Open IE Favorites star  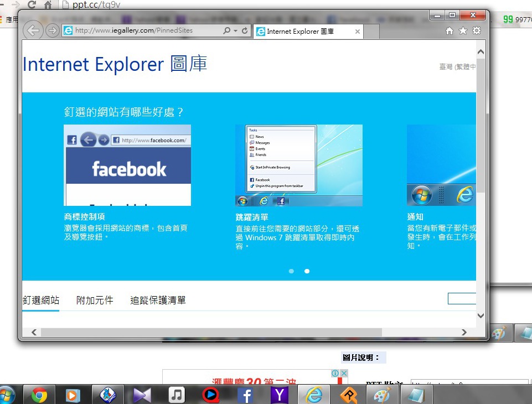[463, 31]
